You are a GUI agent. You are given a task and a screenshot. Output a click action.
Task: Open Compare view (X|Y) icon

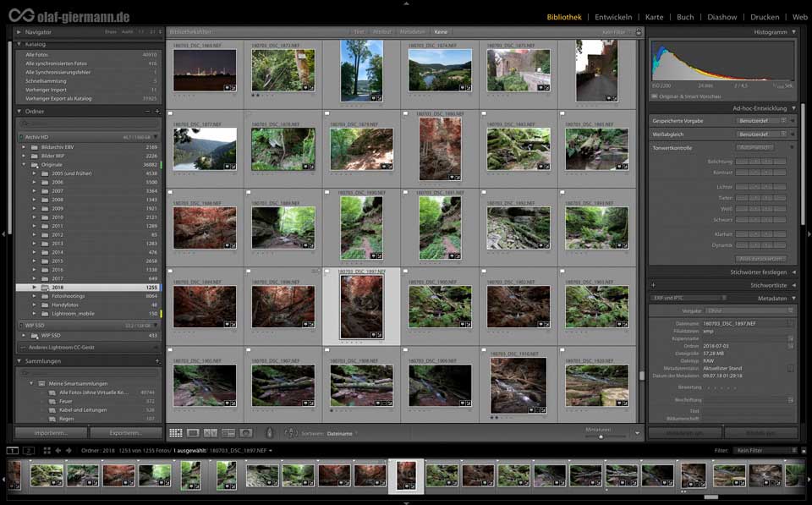pos(211,433)
